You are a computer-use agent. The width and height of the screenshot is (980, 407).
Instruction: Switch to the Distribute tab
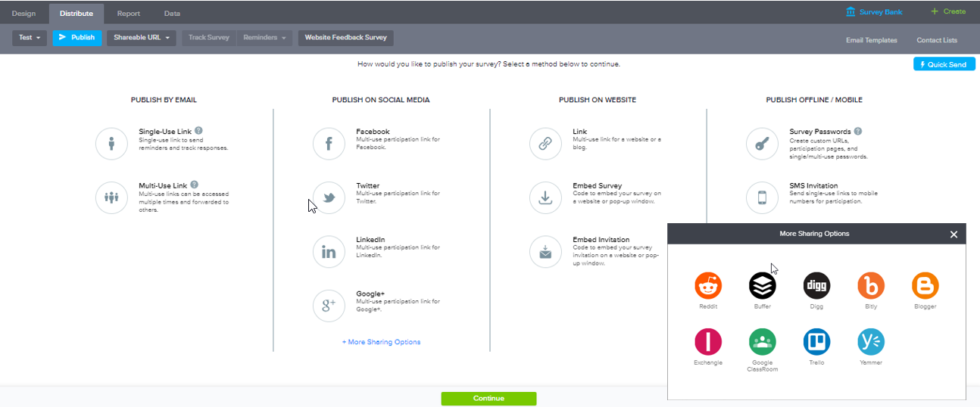click(76, 13)
